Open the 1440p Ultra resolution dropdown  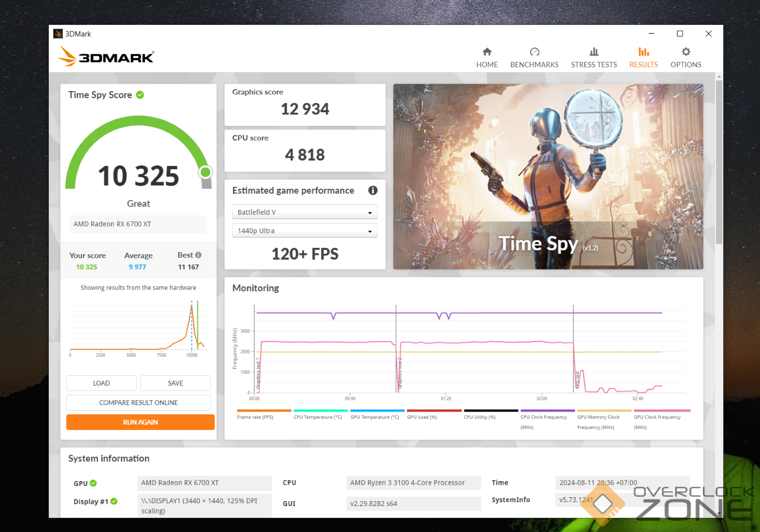[304, 231]
